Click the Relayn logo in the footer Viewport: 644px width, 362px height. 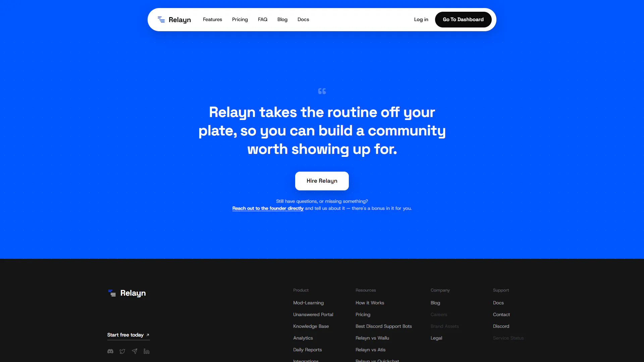(x=127, y=293)
